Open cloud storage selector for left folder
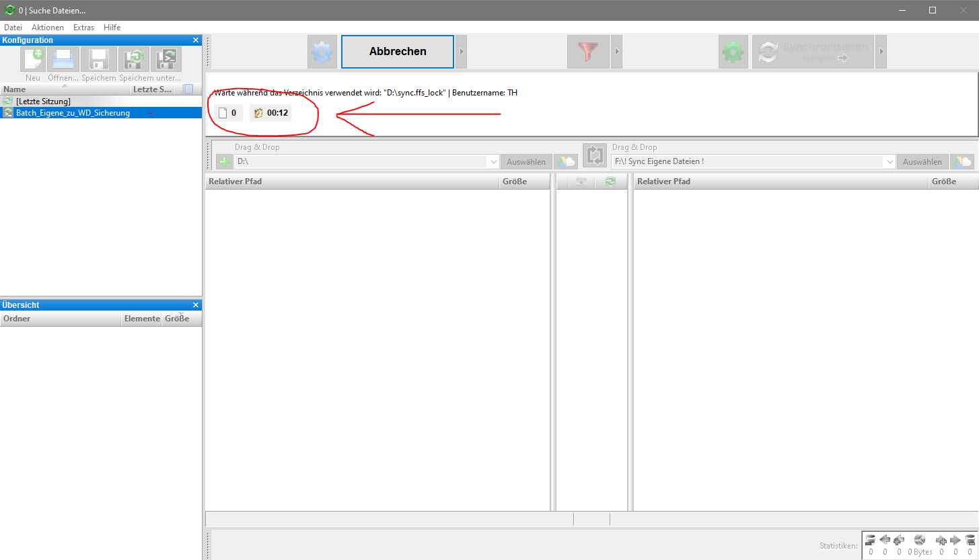The image size is (979, 560). coord(566,162)
